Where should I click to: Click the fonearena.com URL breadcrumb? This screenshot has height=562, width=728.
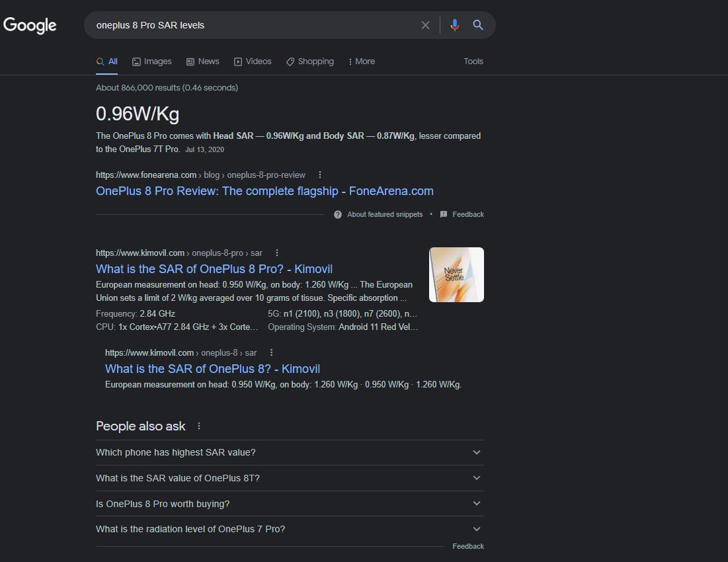coord(200,175)
